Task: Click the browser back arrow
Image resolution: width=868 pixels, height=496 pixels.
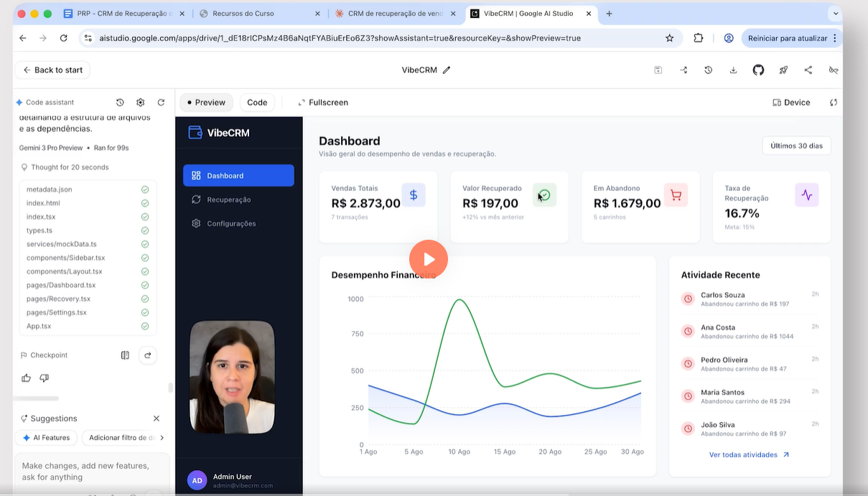Action: click(x=23, y=38)
